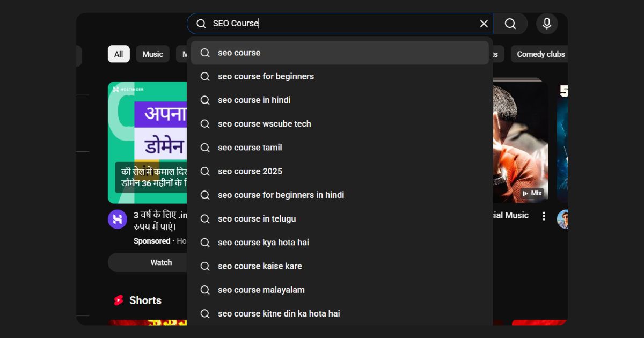
Task: Clear the search text with X icon
Action: [x=484, y=24]
